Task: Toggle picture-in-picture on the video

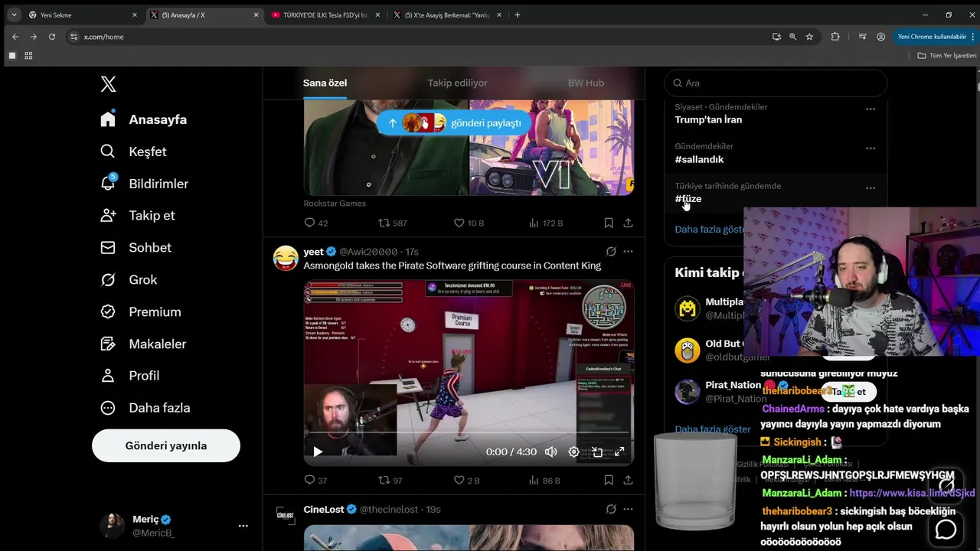Action: tap(597, 452)
